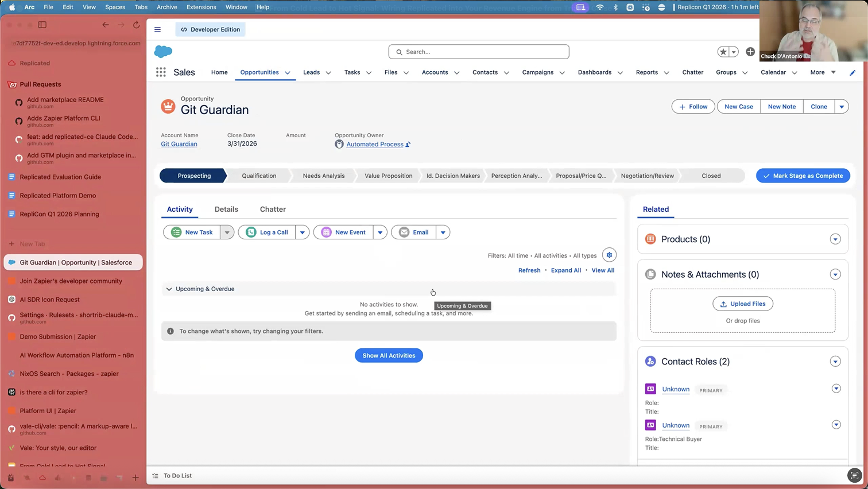Open the Salesforce App Launcher grid icon
This screenshot has height=489, width=868.
point(161,72)
